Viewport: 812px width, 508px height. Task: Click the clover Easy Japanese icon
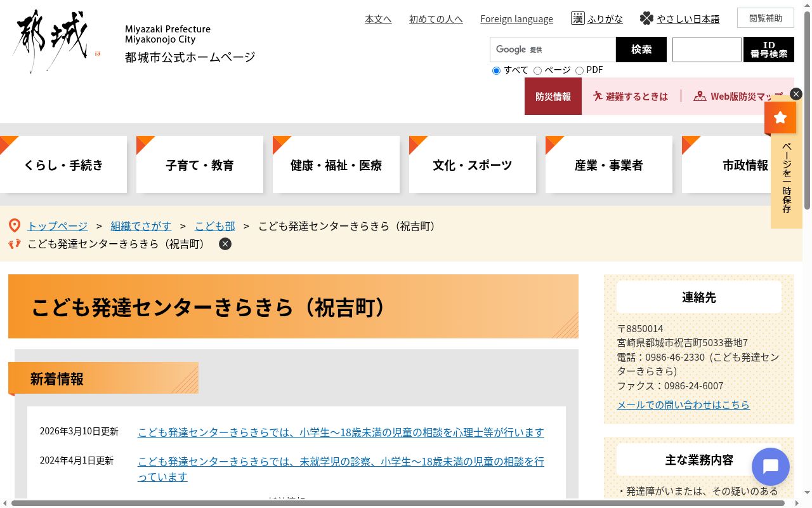coord(646,18)
